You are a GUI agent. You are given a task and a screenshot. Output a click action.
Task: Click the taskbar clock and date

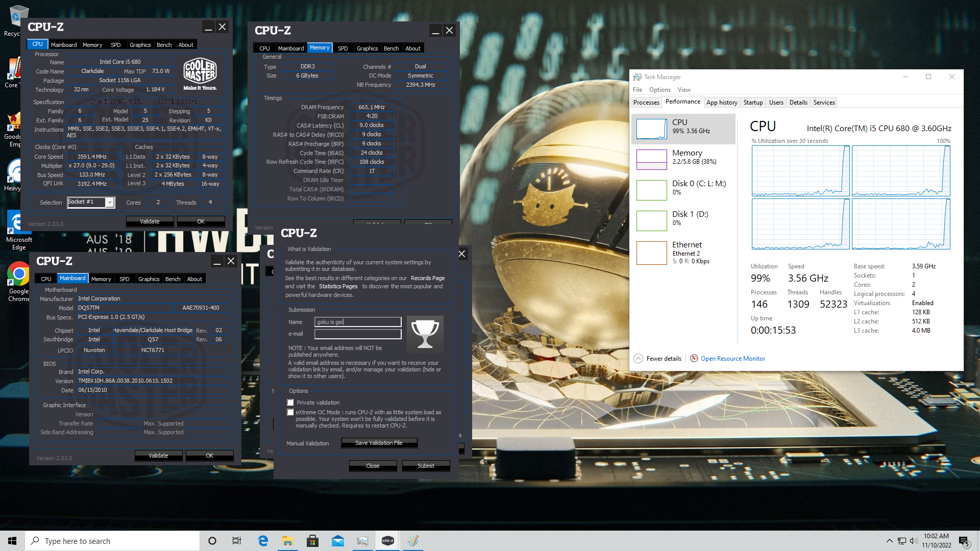pyautogui.click(x=936, y=541)
